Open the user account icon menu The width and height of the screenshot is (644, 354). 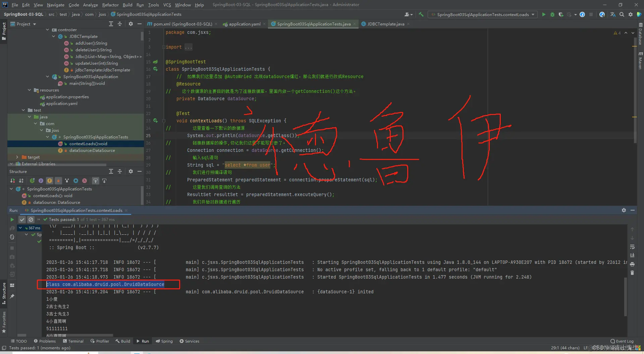[408, 14]
